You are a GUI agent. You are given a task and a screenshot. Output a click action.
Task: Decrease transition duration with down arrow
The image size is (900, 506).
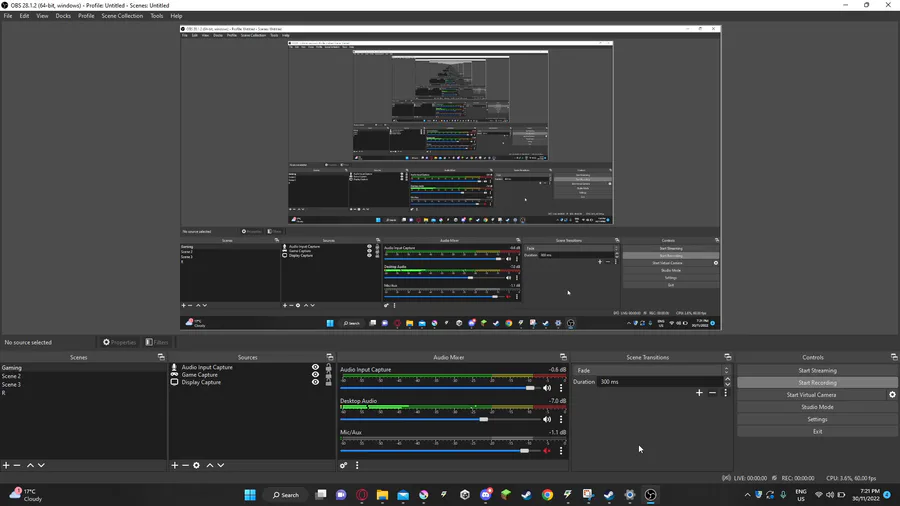tap(727, 384)
